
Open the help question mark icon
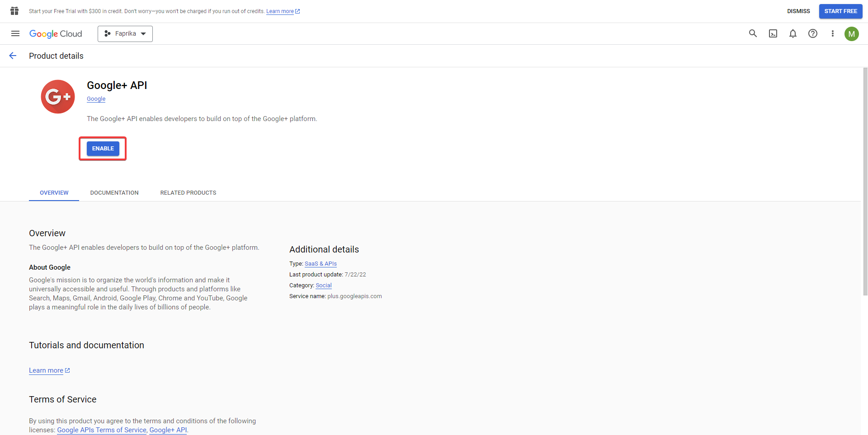(x=813, y=33)
